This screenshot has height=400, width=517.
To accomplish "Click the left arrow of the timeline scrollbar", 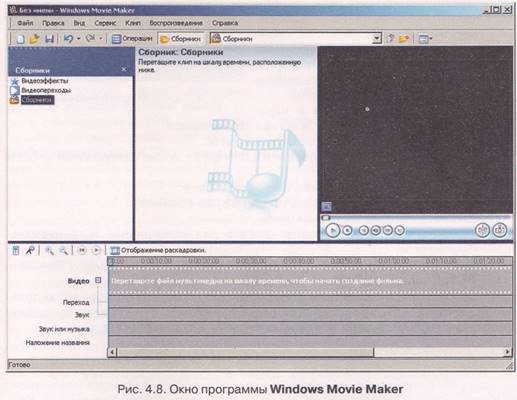I will click(112, 352).
